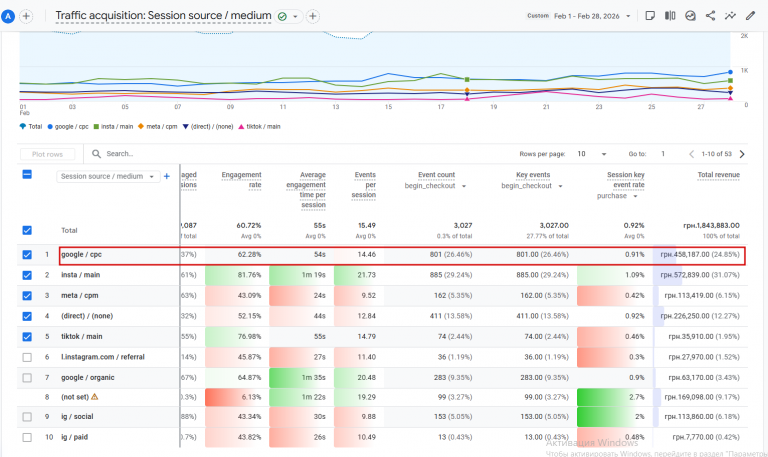Open the Session source / medium dimension dropdown
Screen dimensions: 768x457
click(108, 176)
